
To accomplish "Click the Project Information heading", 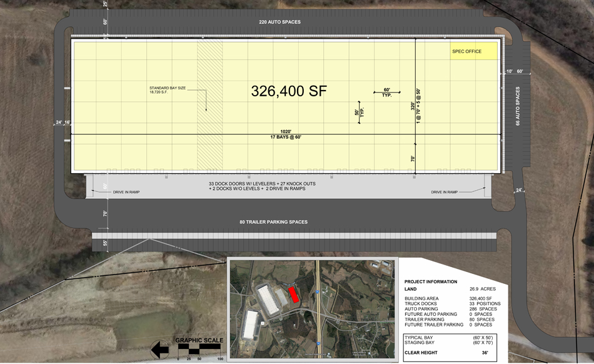I will (x=430, y=282).
